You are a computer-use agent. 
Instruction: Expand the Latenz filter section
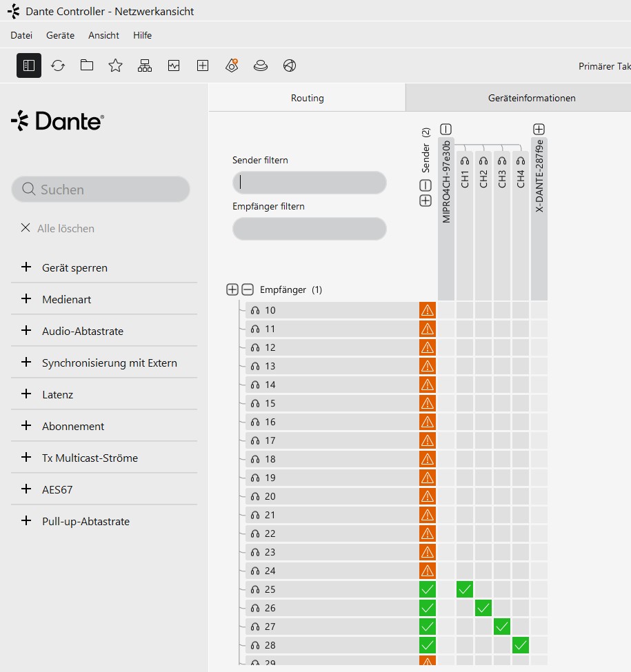26,394
